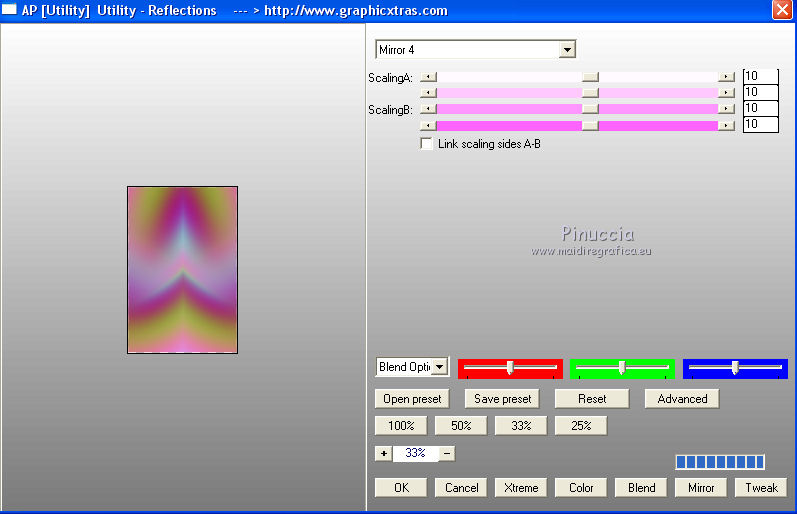Click the Tweak button
This screenshot has width=797, height=514.
point(761,488)
